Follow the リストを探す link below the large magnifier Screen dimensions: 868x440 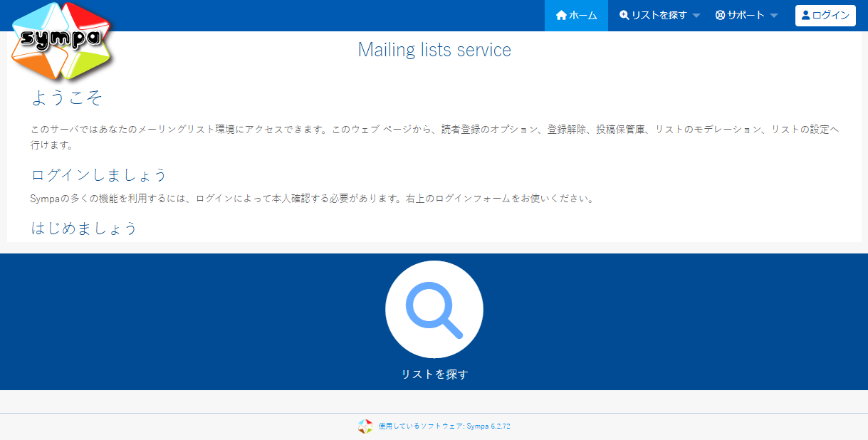[x=434, y=374]
